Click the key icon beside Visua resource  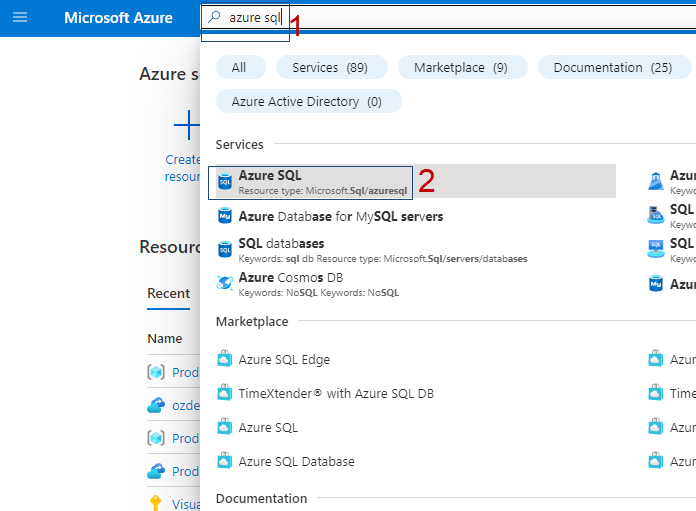pyautogui.click(x=155, y=503)
